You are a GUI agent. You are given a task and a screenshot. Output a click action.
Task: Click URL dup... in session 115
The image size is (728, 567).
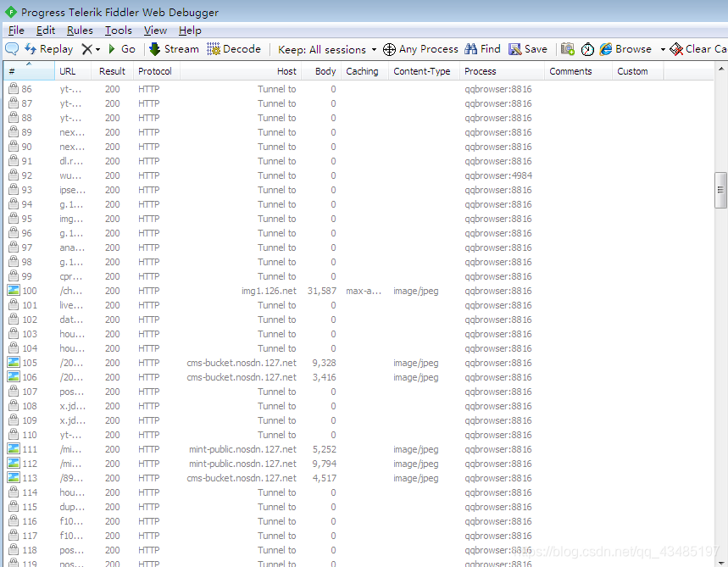(72, 507)
